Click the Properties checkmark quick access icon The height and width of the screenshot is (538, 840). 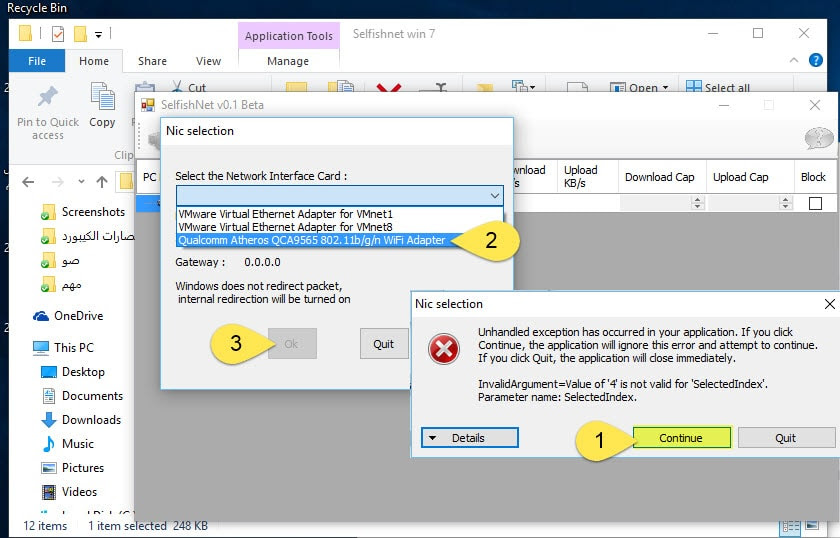tap(58, 34)
